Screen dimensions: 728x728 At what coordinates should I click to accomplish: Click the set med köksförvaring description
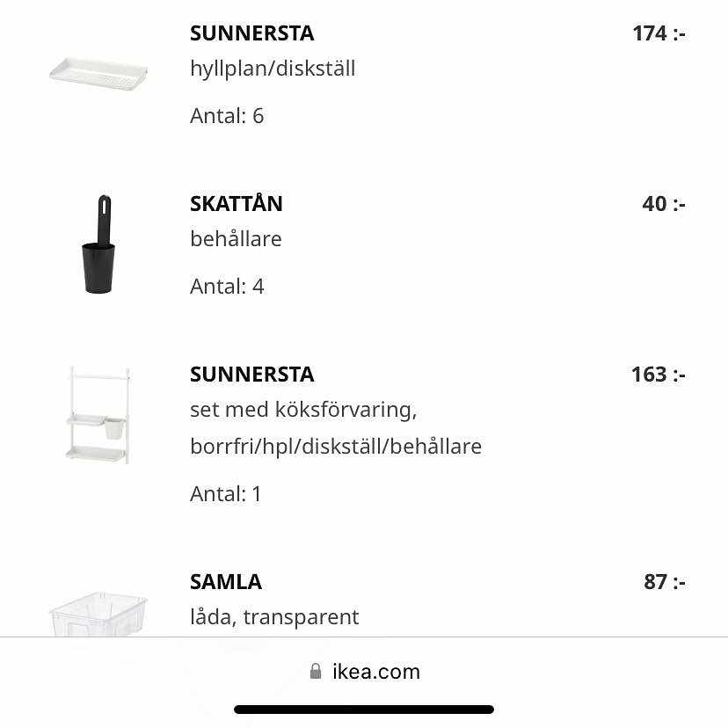tap(303, 410)
